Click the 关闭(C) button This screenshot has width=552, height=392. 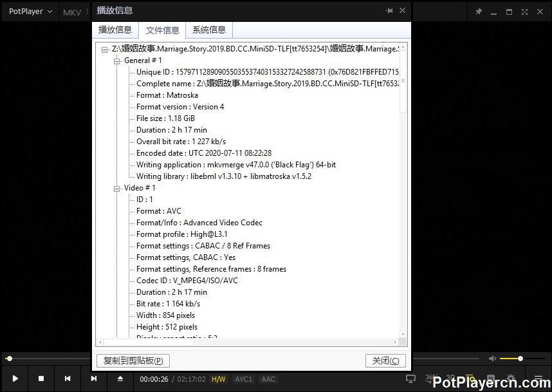[385, 360]
